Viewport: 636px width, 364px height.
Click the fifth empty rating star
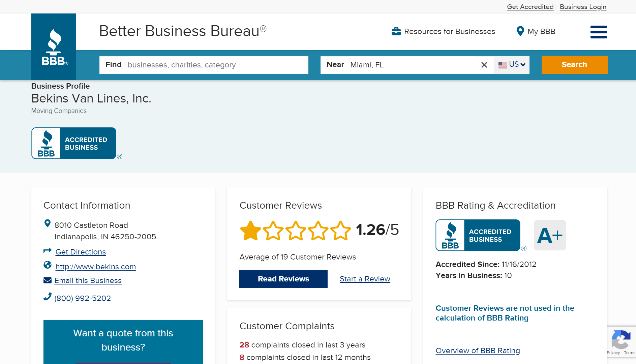tap(341, 231)
